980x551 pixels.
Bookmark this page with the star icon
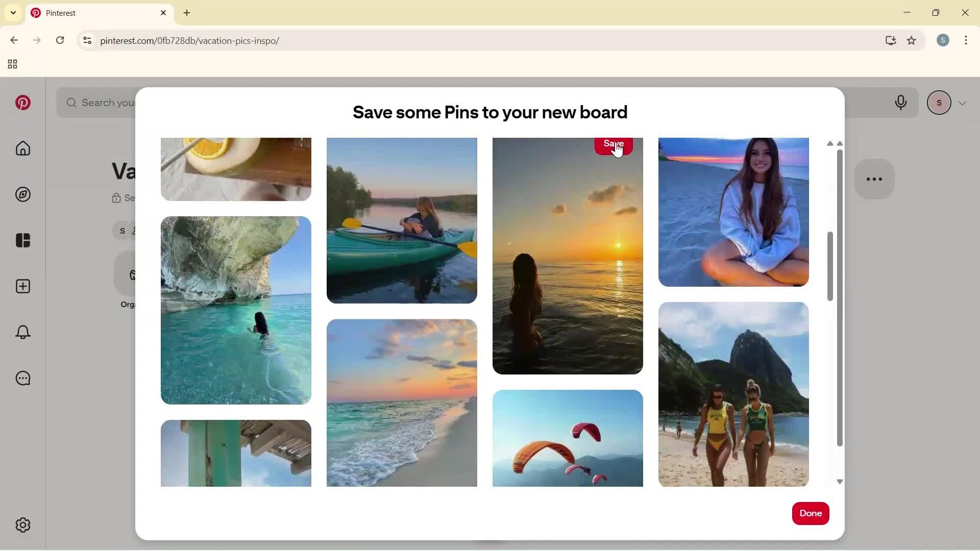[x=912, y=41]
